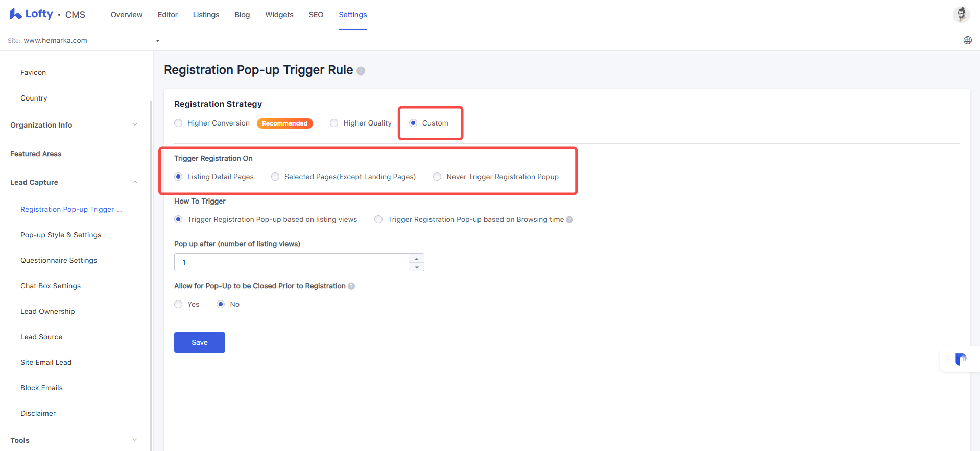Click the Recommended badge
The image size is (980, 451).
point(285,123)
